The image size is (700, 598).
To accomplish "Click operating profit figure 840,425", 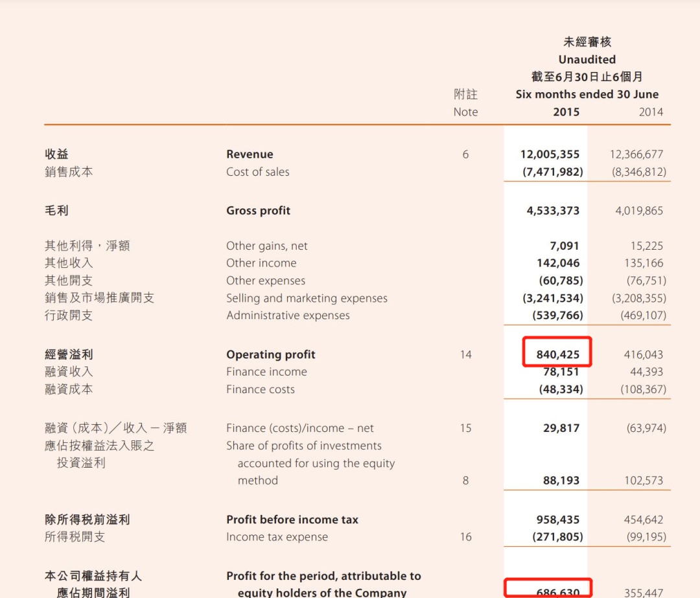I will (x=557, y=355).
